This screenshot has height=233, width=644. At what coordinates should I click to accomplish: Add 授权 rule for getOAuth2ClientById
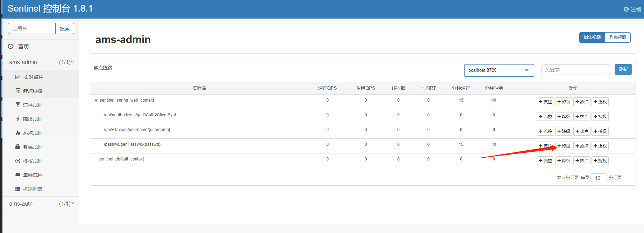[600, 117]
